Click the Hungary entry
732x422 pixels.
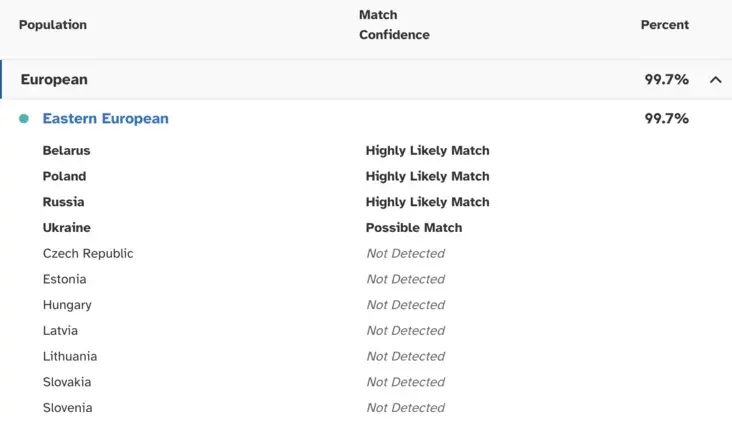point(67,305)
